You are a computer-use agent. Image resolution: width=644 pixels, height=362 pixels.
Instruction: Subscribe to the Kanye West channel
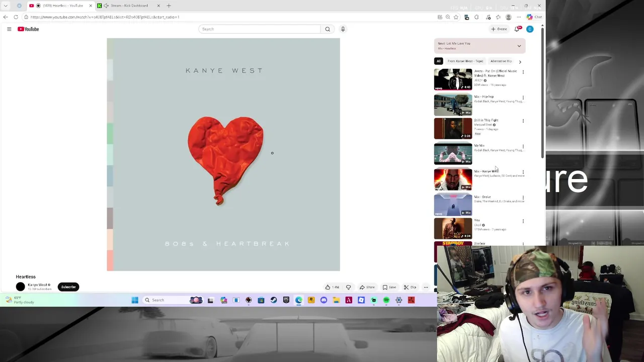[x=68, y=287]
